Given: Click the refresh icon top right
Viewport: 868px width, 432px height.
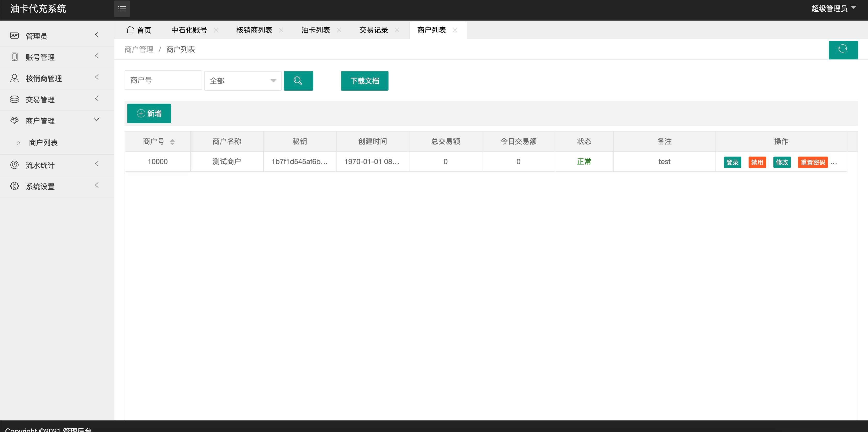Looking at the screenshot, I should 843,49.
